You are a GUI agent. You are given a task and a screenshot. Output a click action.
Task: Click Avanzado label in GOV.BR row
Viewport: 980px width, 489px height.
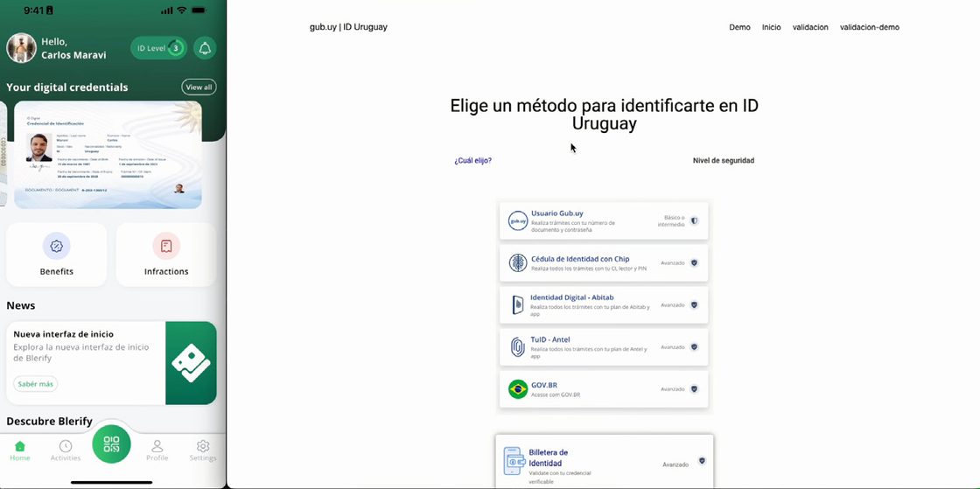pyautogui.click(x=673, y=389)
